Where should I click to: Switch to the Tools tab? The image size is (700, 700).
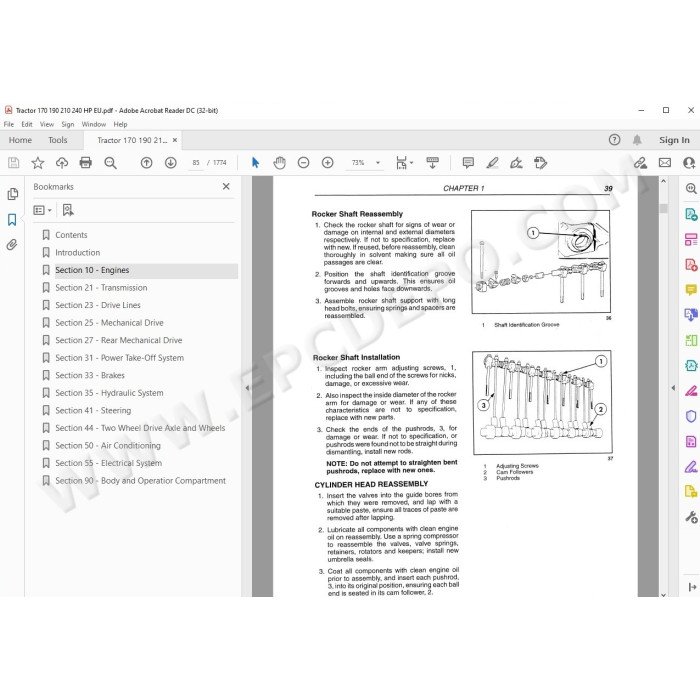(x=58, y=140)
